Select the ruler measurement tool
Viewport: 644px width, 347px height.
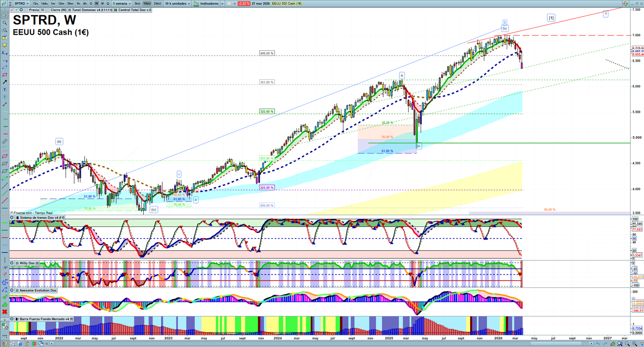coord(4,141)
